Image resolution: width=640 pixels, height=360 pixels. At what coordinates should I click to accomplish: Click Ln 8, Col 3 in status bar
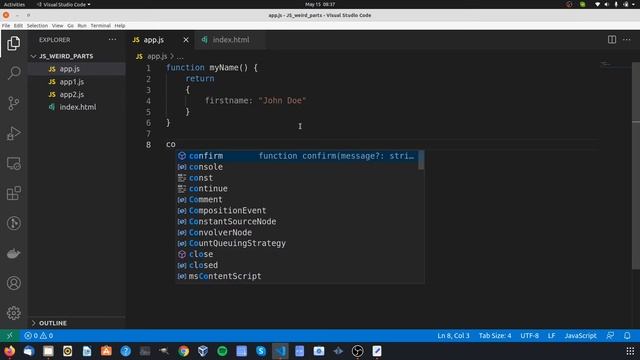pyautogui.click(x=453, y=336)
